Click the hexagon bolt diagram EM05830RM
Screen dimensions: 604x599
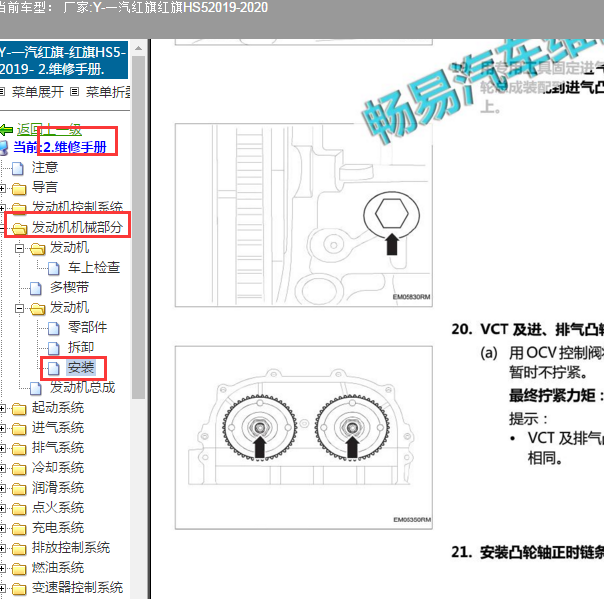pos(304,215)
